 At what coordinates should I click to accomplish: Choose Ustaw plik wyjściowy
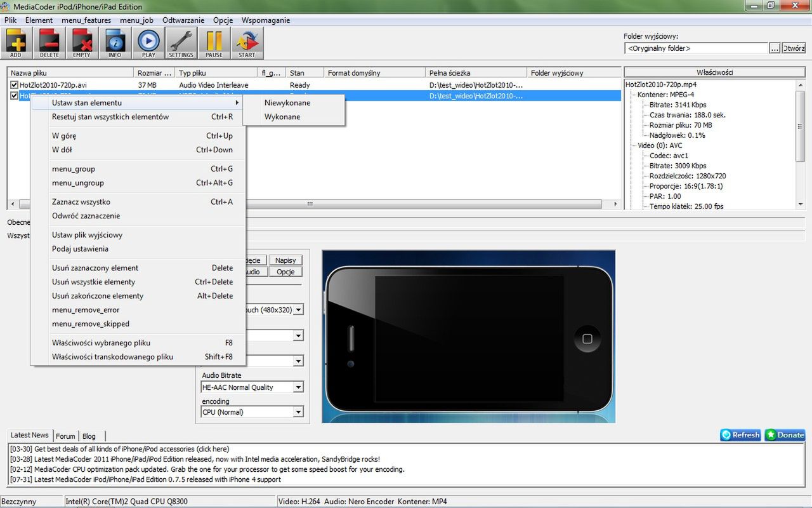[137, 235]
